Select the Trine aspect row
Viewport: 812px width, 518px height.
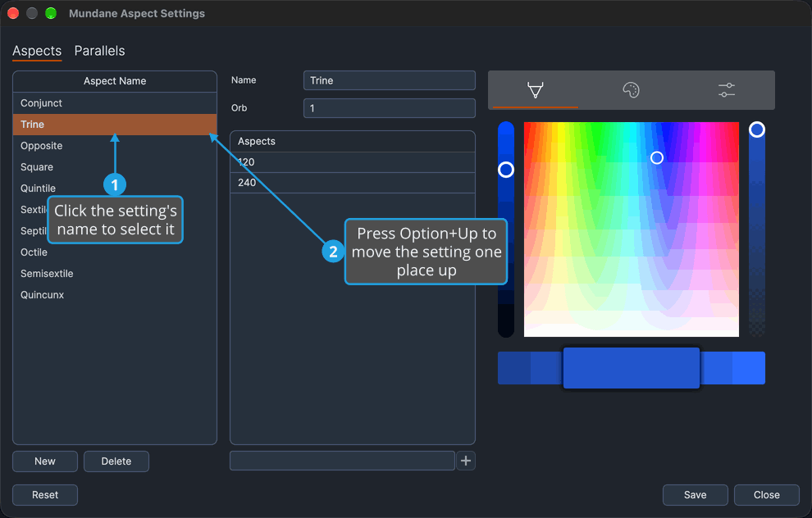(115, 125)
